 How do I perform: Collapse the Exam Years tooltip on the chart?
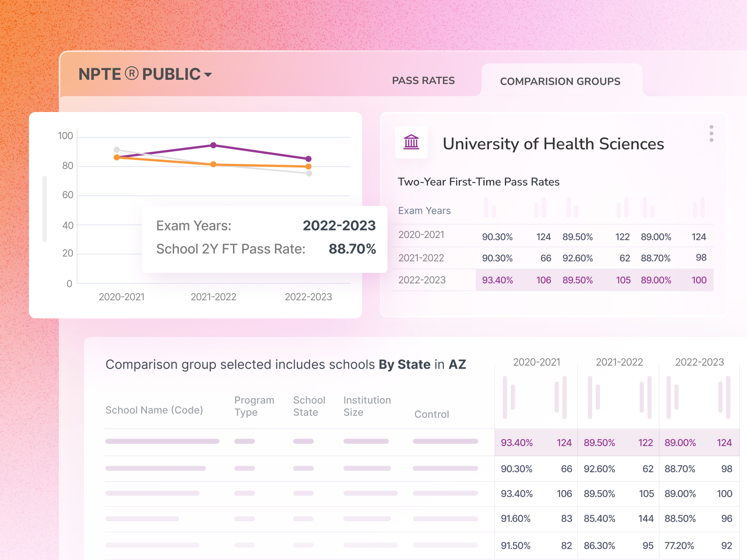click(264, 237)
